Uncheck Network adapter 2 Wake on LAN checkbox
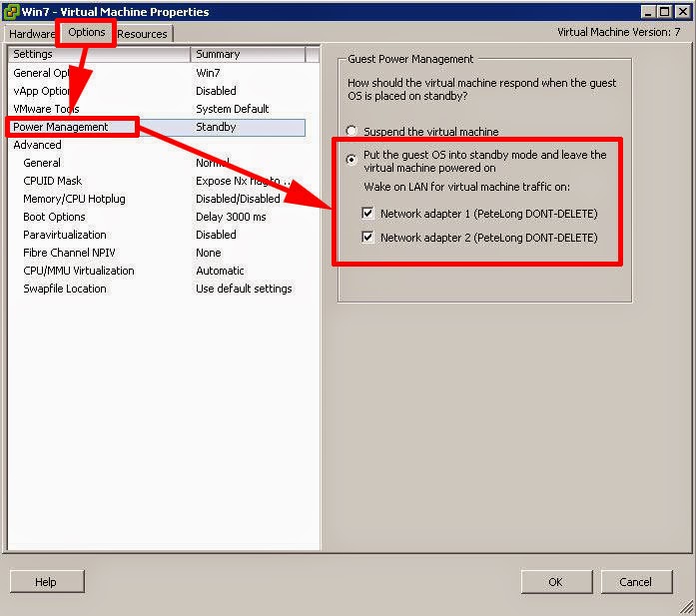This screenshot has width=696, height=616. tap(367, 237)
